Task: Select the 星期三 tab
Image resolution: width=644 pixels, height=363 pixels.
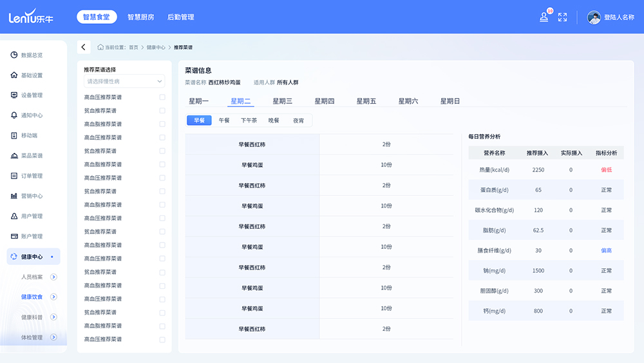Action: point(283,101)
